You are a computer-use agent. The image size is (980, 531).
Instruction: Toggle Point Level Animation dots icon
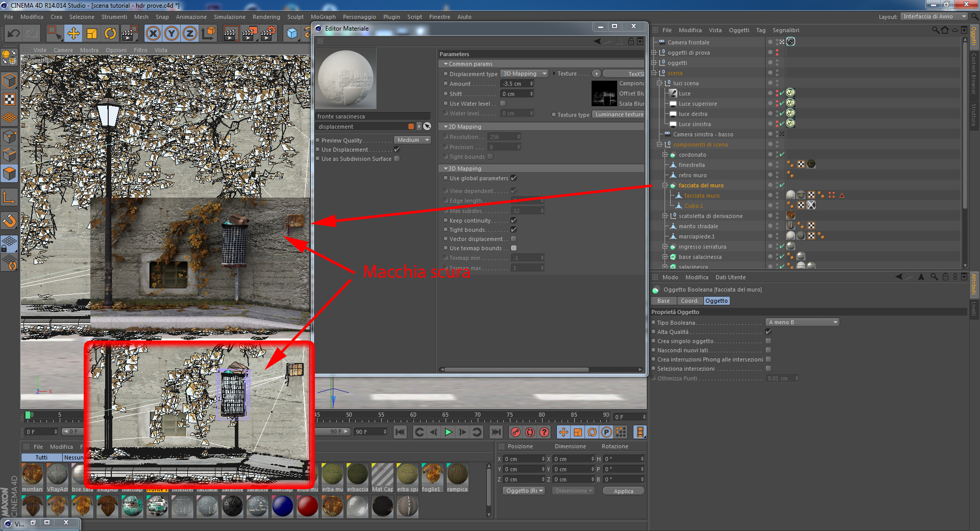[621, 432]
